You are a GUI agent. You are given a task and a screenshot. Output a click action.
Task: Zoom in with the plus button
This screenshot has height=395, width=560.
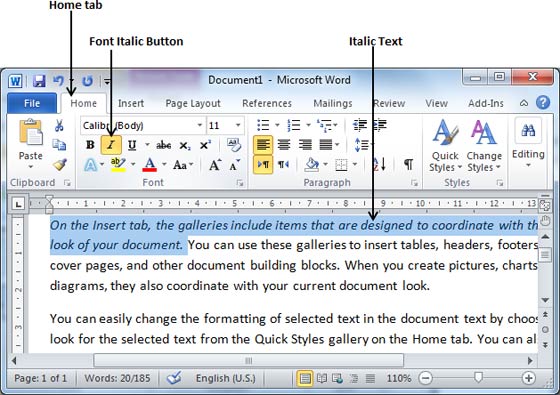(529, 378)
